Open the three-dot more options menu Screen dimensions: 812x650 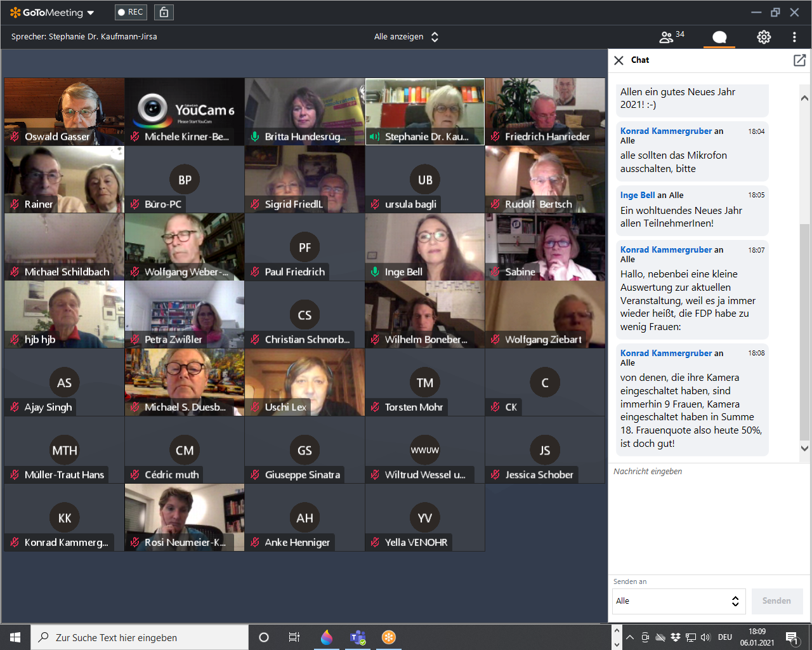pos(794,37)
